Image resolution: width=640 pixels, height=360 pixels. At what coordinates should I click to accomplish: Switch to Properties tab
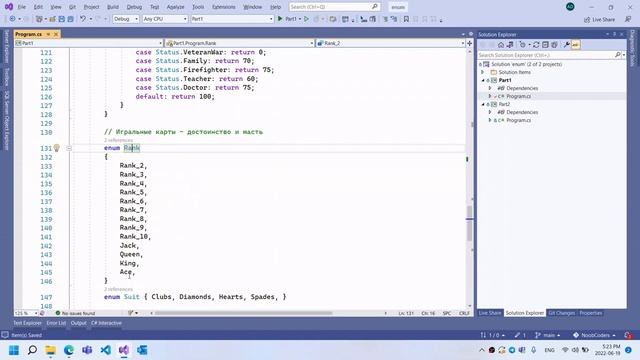click(x=591, y=313)
